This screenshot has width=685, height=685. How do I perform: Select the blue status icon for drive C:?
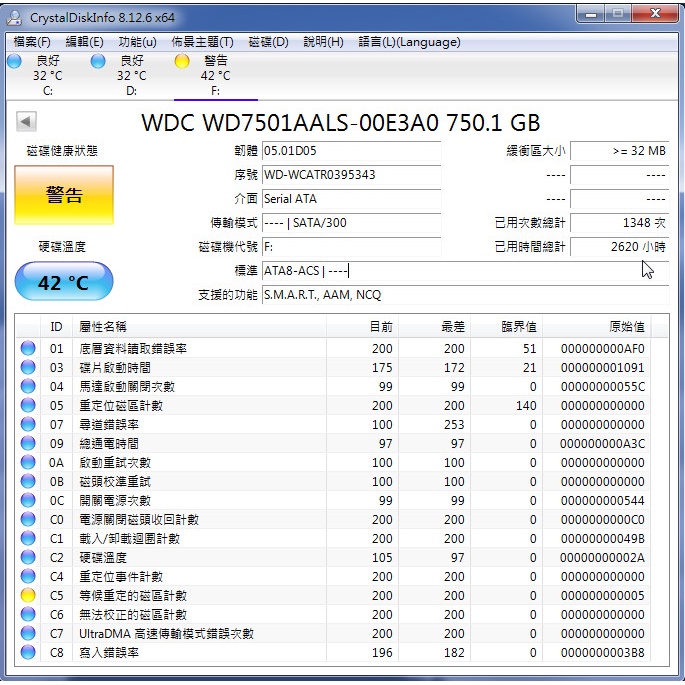[x=14, y=61]
